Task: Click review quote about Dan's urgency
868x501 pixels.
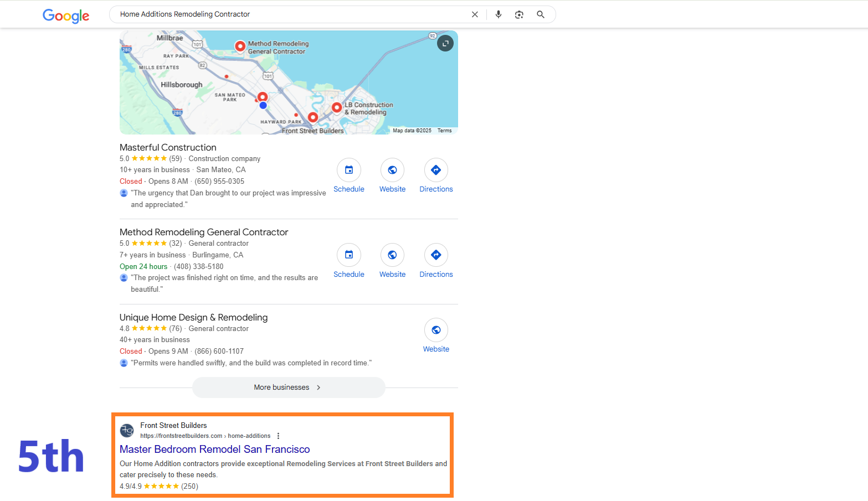Action: 228,199
